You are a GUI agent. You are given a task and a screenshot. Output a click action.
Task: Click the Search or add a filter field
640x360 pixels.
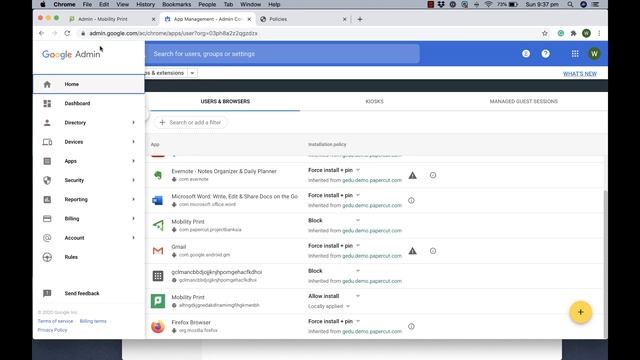(191, 122)
